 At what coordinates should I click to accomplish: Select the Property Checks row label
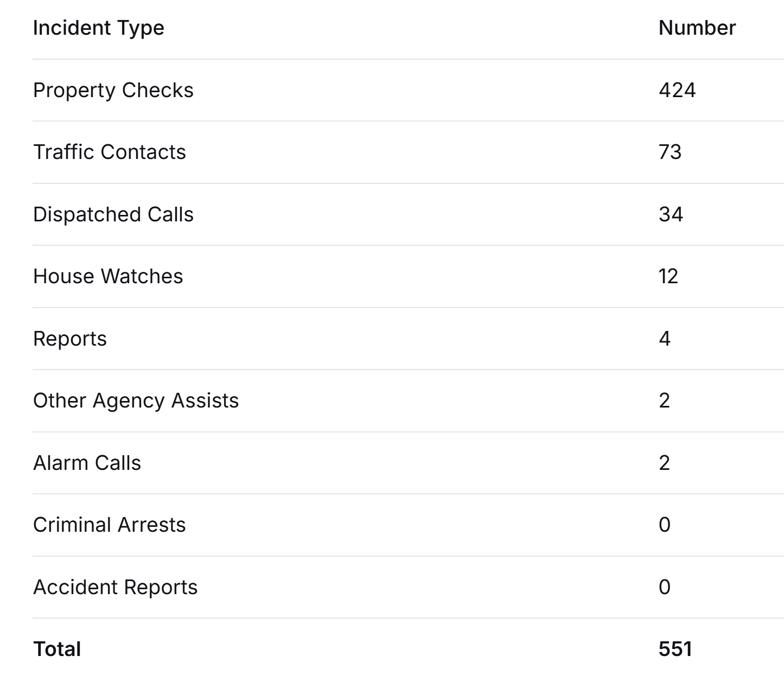(x=113, y=91)
